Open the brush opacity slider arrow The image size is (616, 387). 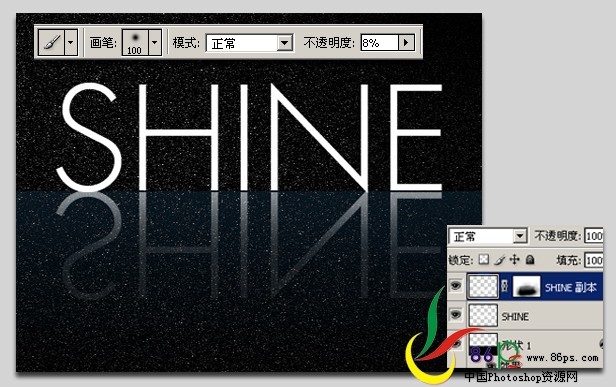click(x=406, y=42)
